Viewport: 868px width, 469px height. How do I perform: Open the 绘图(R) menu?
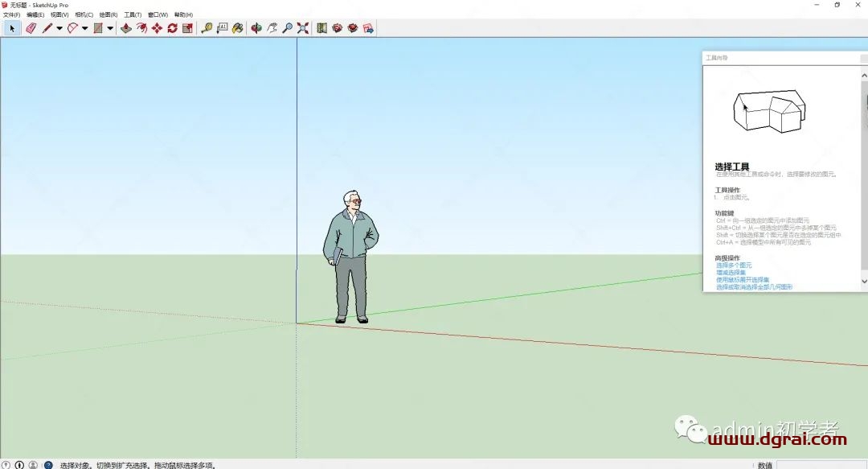(x=108, y=15)
